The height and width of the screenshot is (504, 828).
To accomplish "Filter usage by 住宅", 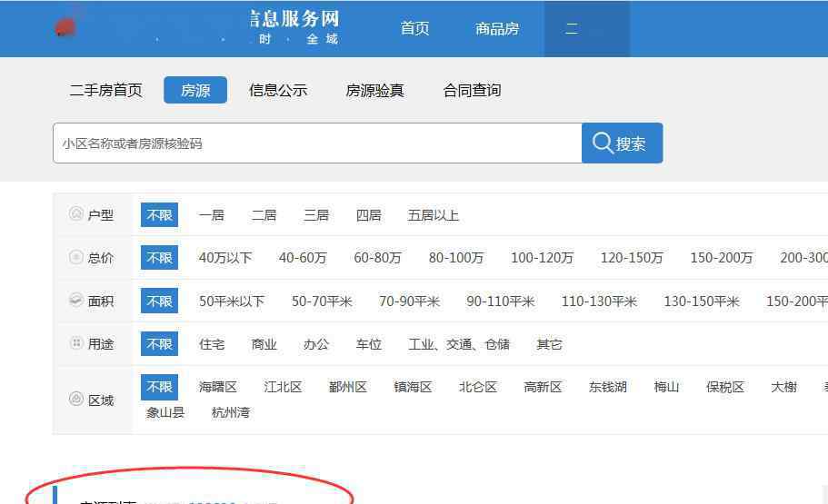I will (212, 344).
